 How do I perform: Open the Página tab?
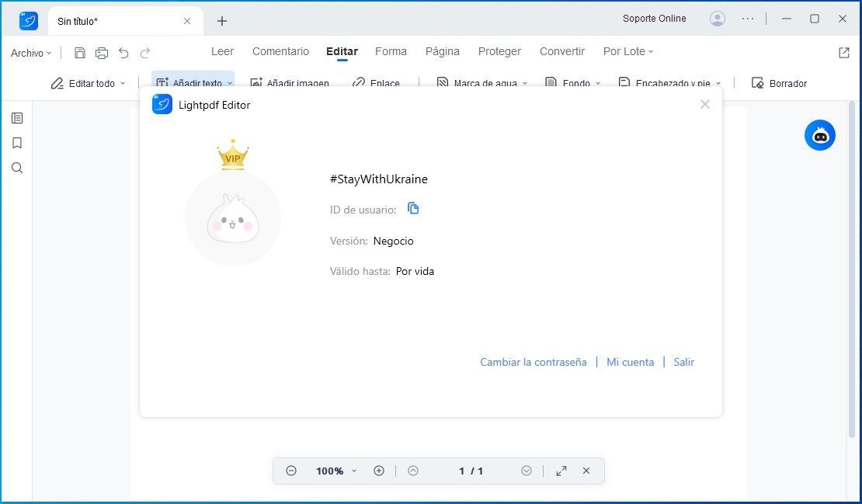click(x=442, y=51)
